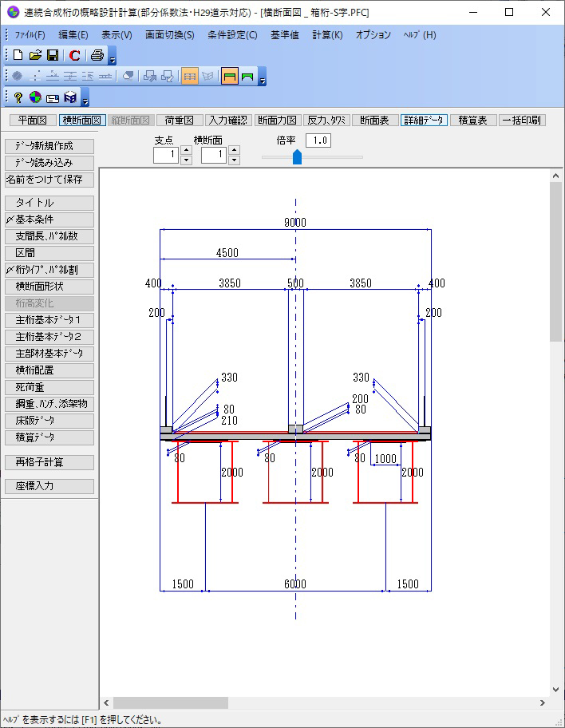
Task: Open the 死荷重 input panel
Action: [49, 387]
